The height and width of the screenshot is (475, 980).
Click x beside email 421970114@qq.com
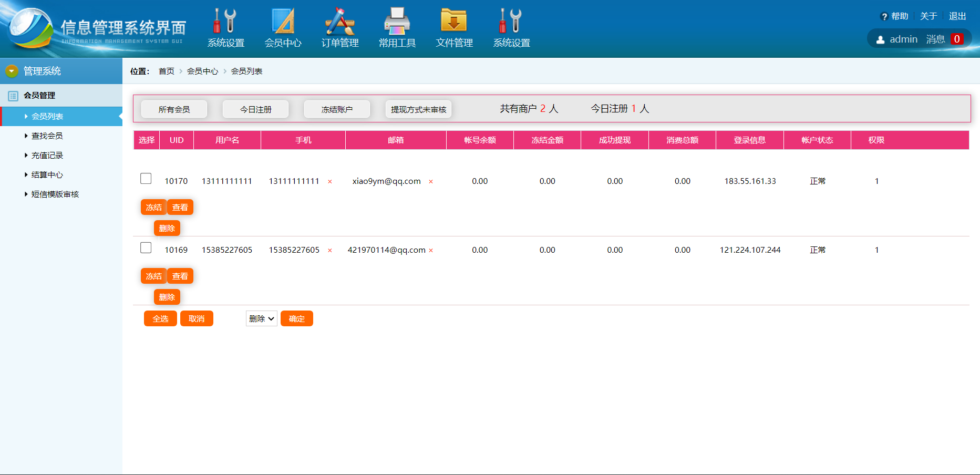(x=431, y=251)
